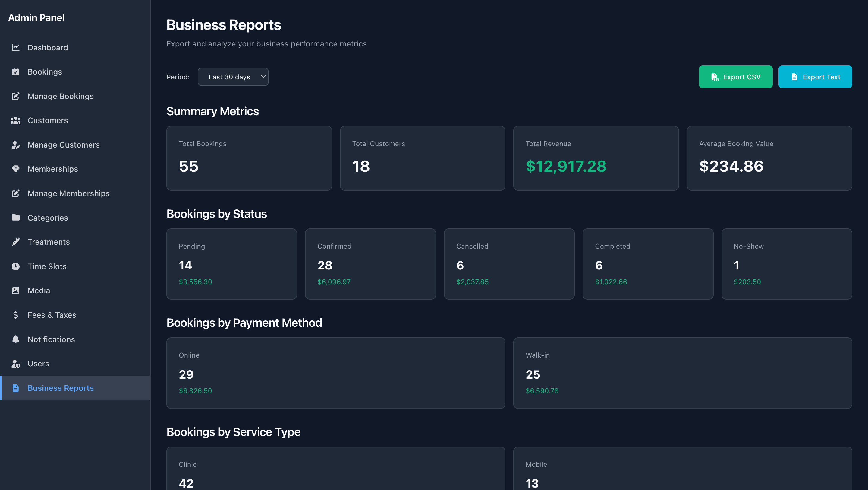The height and width of the screenshot is (490, 868).
Task: Open Manage Customers from the sidebar
Action: [x=63, y=145]
